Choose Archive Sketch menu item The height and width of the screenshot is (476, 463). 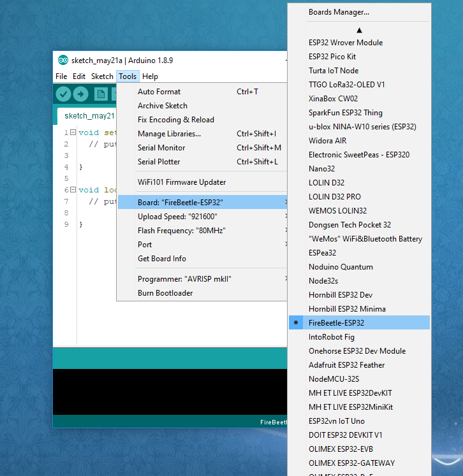pos(202,105)
